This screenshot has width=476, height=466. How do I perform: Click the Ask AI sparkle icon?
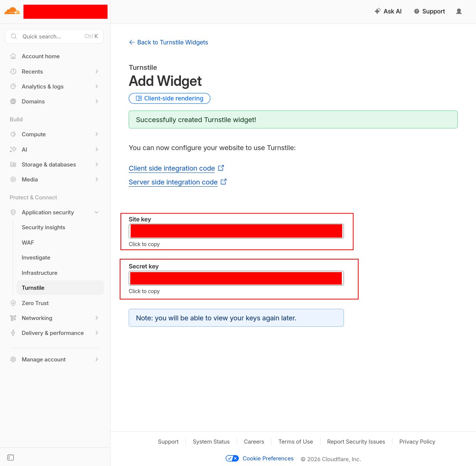tap(378, 11)
